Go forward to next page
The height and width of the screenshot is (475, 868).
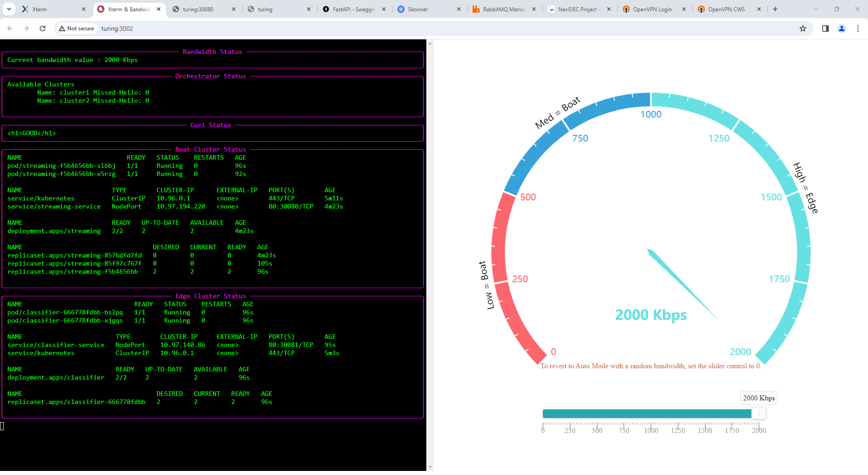pyautogui.click(x=26, y=28)
